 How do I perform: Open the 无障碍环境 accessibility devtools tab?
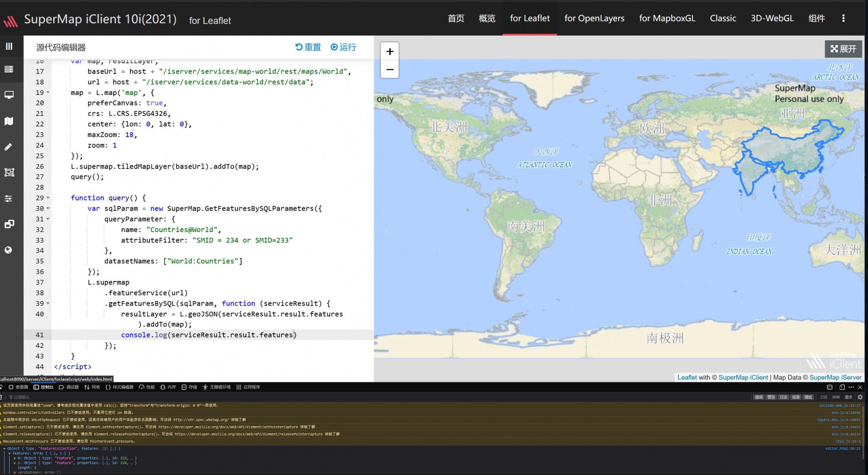217,387
